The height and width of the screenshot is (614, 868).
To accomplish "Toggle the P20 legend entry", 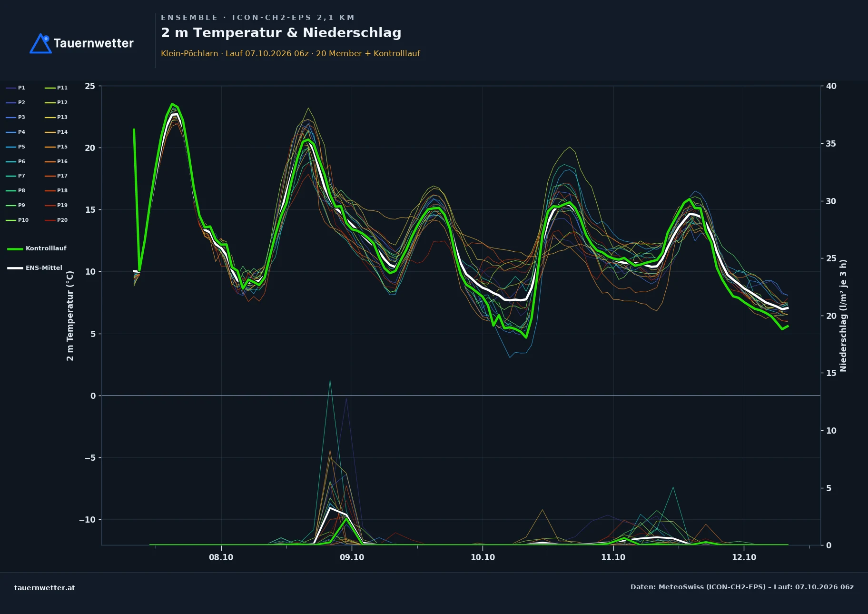I will tap(56, 220).
